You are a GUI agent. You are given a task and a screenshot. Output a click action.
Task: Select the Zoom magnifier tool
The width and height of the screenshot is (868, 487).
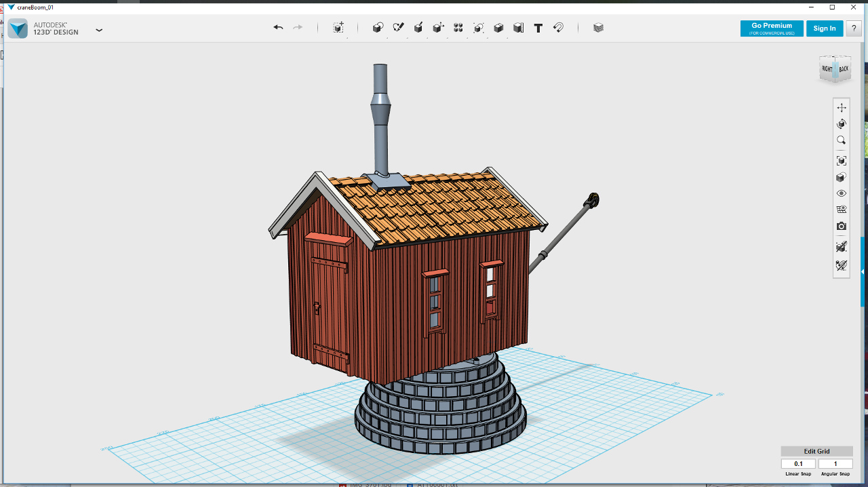point(842,140)
